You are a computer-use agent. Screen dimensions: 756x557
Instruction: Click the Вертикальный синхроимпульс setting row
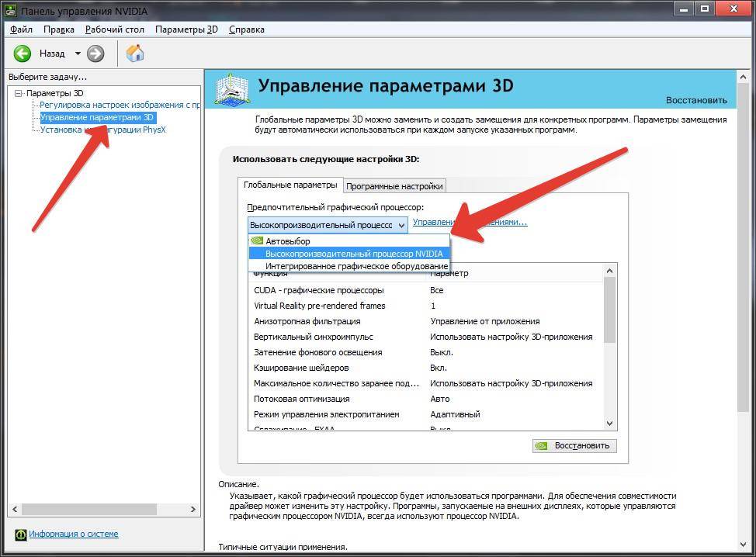314,337
